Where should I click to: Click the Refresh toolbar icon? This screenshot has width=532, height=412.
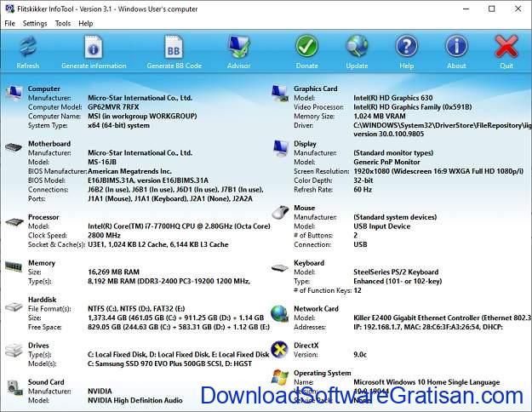click(28, 47)
